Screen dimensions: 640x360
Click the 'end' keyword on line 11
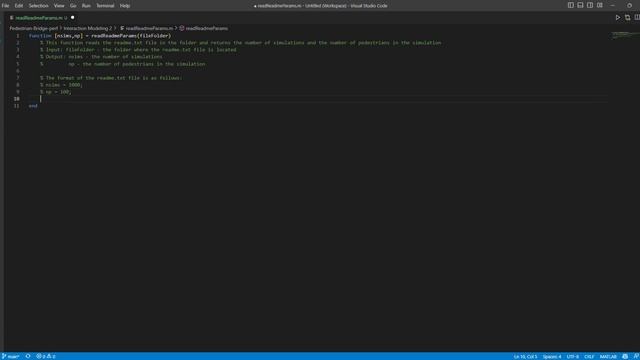[33, 106]
